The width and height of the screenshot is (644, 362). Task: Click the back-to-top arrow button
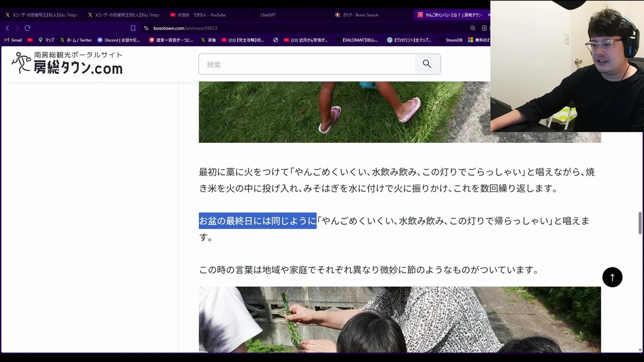(x=612, y=277)
